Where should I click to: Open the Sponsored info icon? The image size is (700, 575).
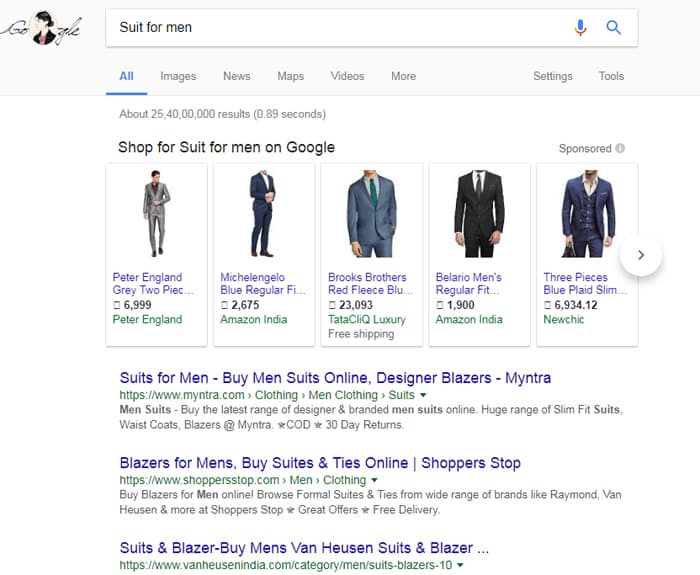(x=620, y=148)
